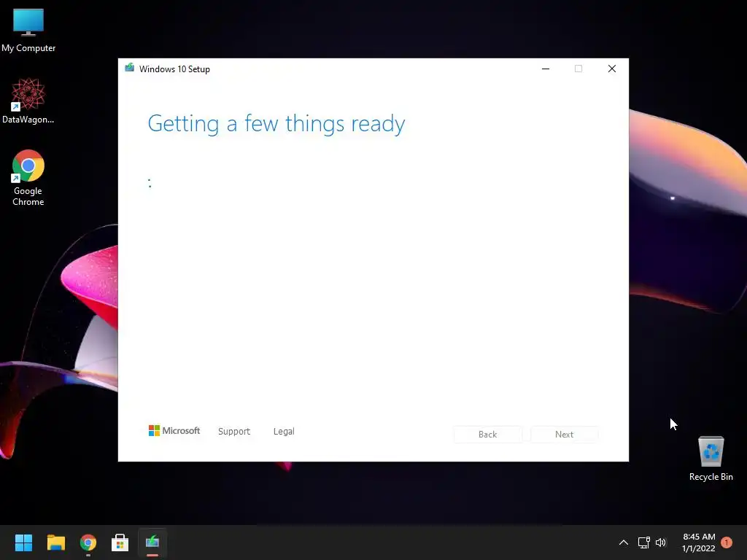Minimize the Windows 10 Setup window
Image resolution: width=747 pixels, height=560 pixels.
[546, 69]
